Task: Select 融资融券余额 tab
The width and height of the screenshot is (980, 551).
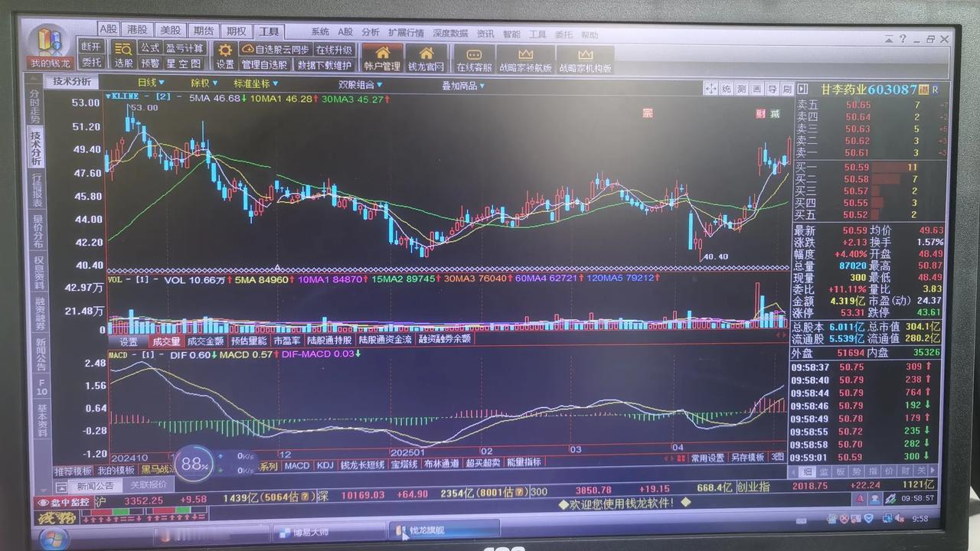Action: pos(444,339)
